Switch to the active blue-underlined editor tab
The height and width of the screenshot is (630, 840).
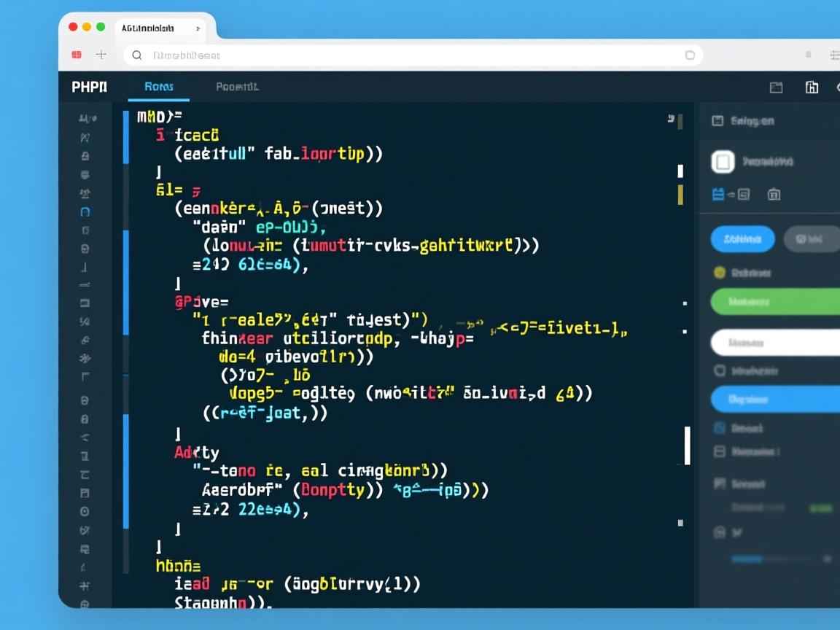pyautogui.click(x=159, y=87)
